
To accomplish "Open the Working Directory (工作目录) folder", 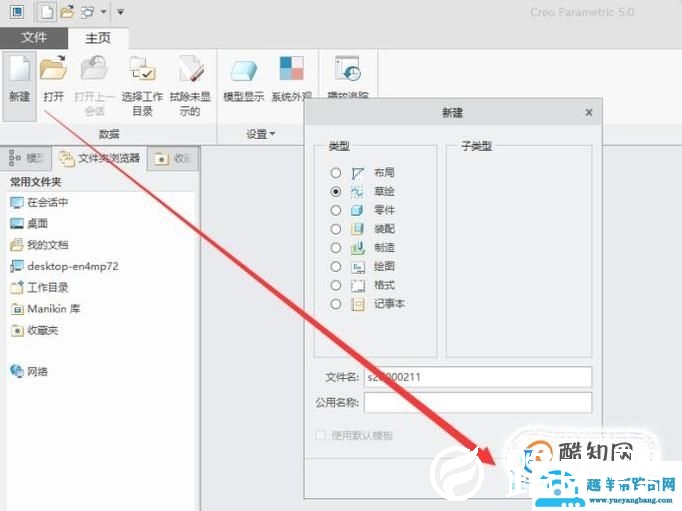I will tap(39, 287).
